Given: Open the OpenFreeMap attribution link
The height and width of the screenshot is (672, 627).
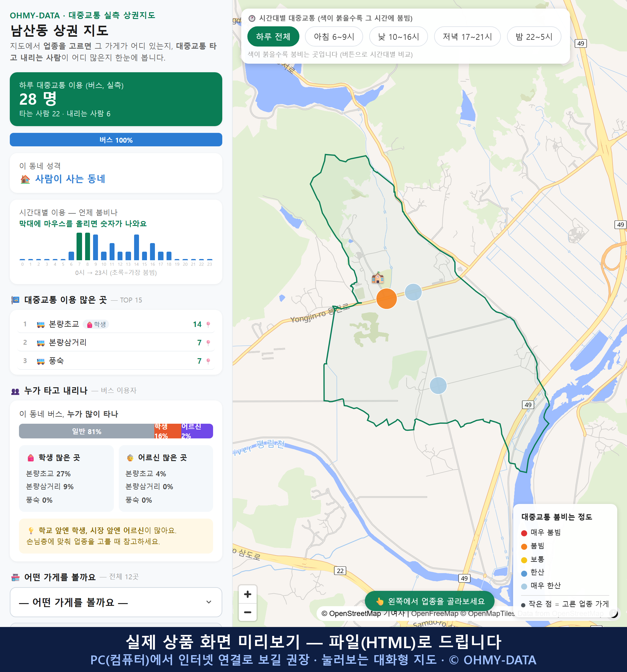Looking at the screenshot, I should pos(435,614).
